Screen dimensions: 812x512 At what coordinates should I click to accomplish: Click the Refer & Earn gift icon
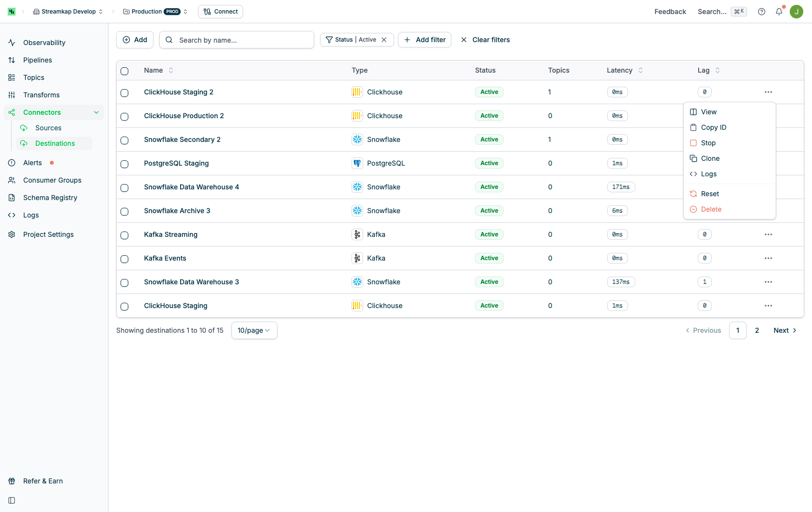tap(12, 481)
